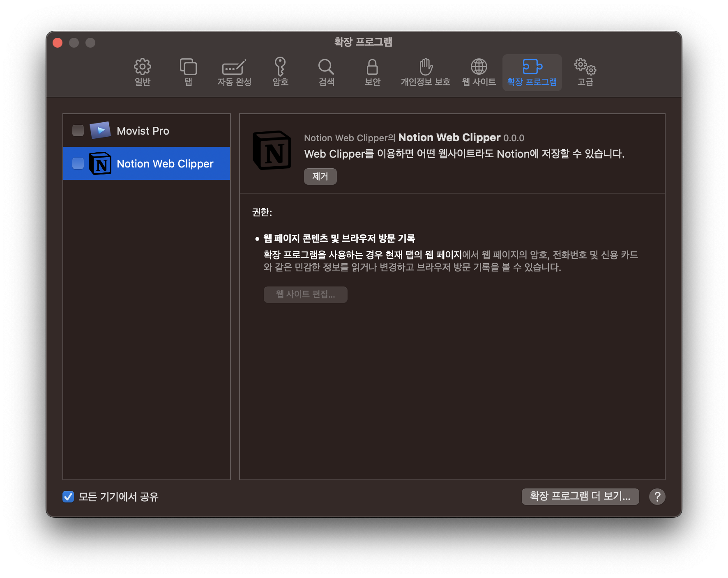Enable the Movist Pro extension checkbox
Viewport: 728px width, 578px height.
[78, 131]
